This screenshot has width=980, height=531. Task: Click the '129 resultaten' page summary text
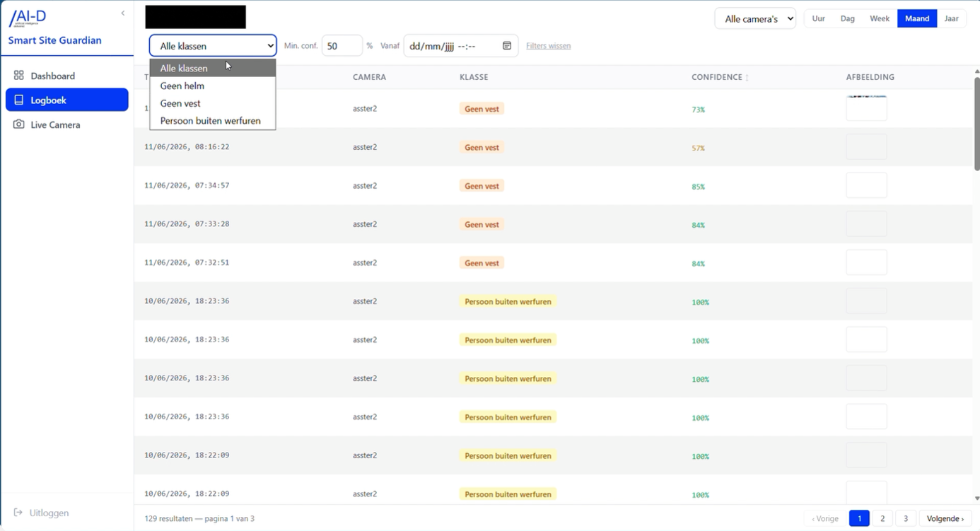click(199, 518)
